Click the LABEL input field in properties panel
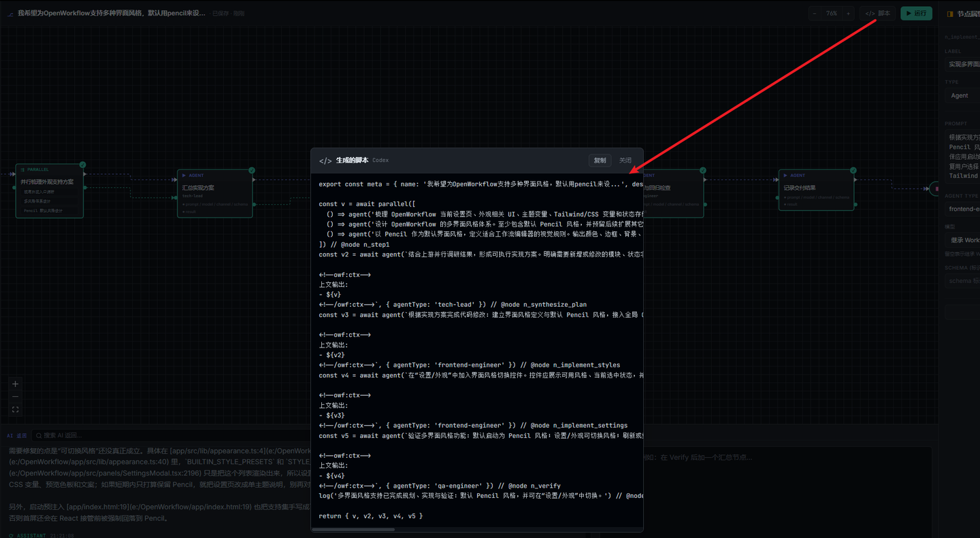The width and height of the screenshot is (980, 538). tap(962, 64)
